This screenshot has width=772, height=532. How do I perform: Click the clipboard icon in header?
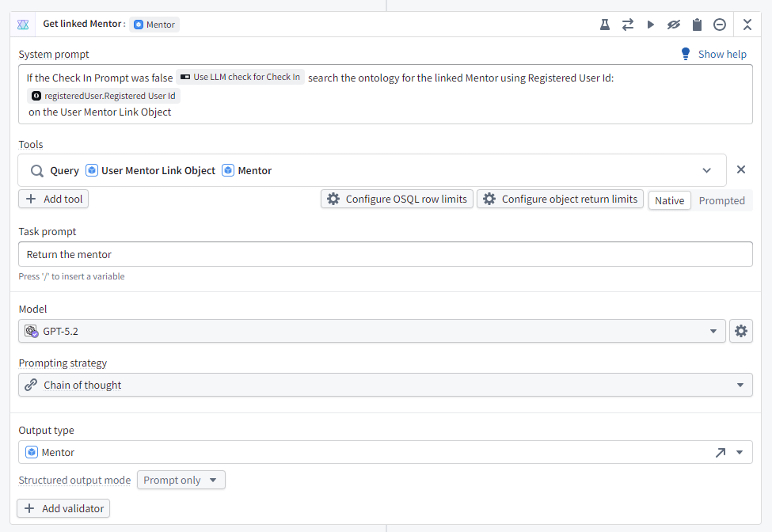(x=697, y=25)
